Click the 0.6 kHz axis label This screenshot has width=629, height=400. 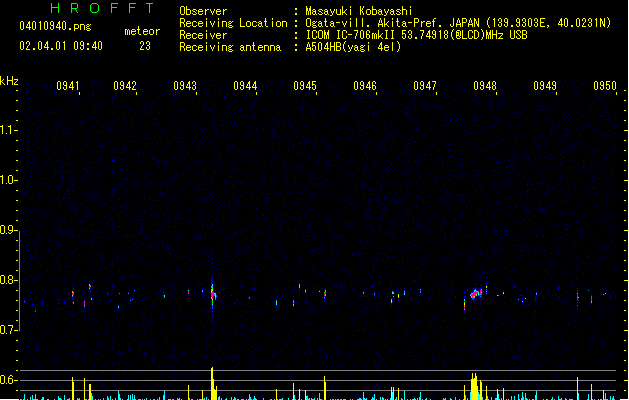pos(7,380)
